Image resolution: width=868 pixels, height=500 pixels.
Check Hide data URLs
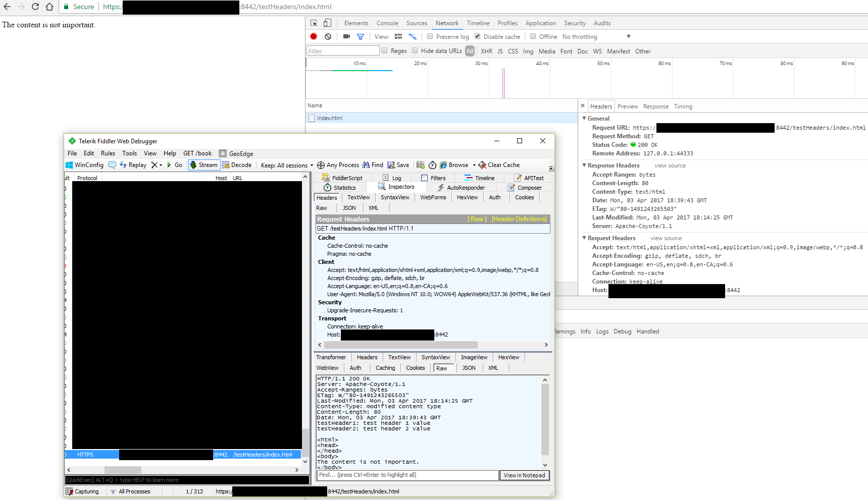point(415,50)
